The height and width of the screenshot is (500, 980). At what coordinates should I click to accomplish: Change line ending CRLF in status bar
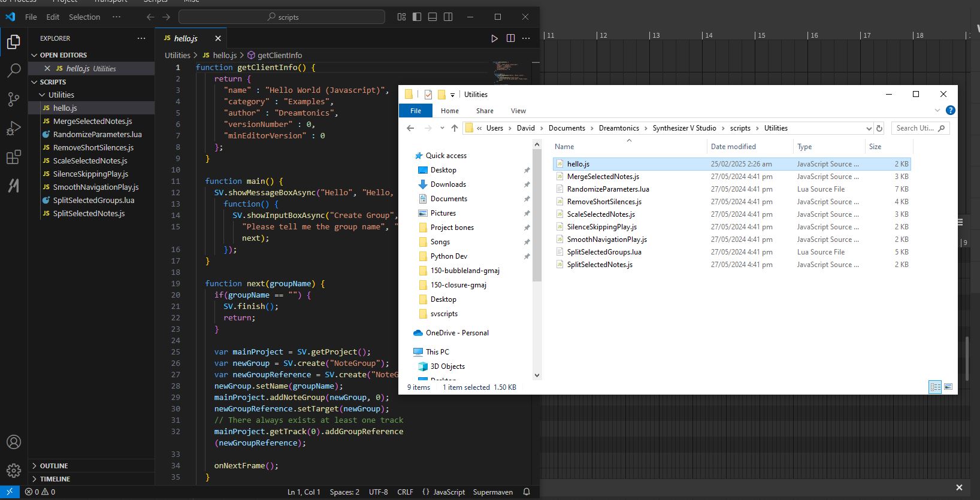(405, 492)
